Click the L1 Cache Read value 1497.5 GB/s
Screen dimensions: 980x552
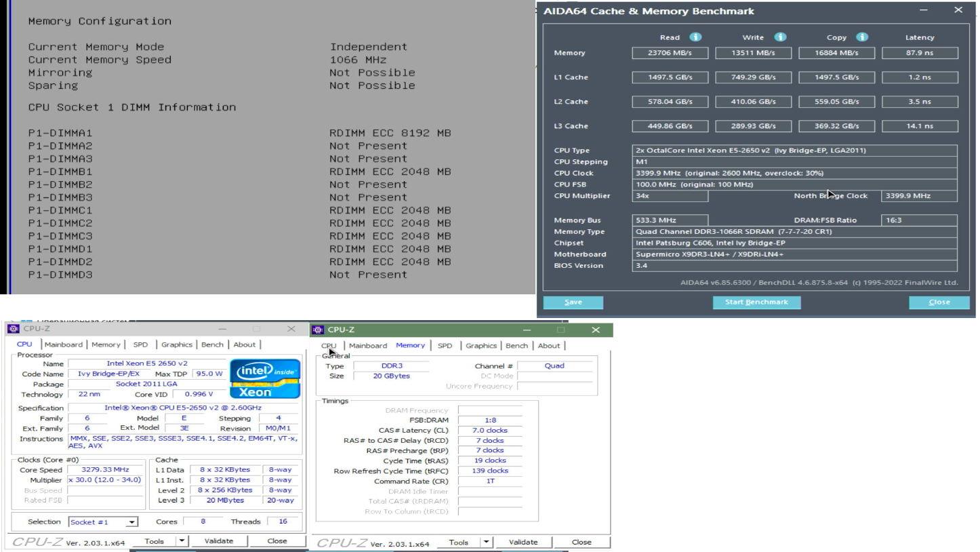(670, 77)
